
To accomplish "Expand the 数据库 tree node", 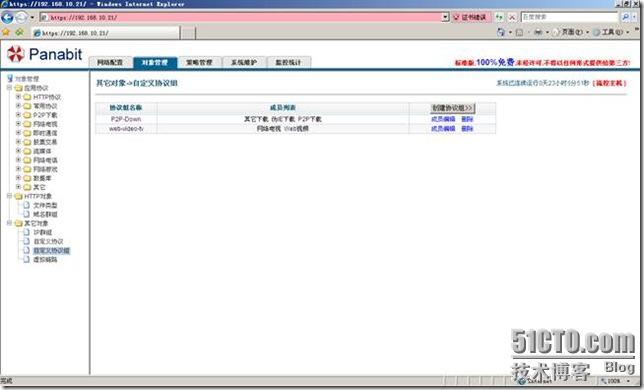I will point(18,178).
